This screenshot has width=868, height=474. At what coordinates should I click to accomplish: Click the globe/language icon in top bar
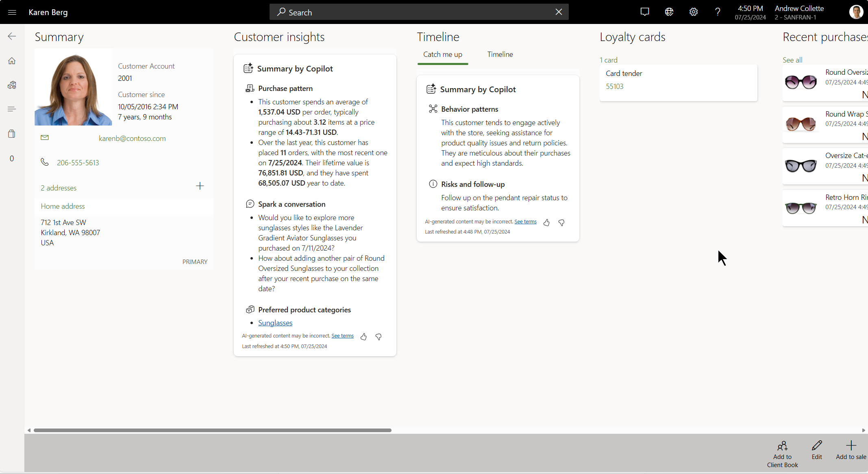point(669,12)
